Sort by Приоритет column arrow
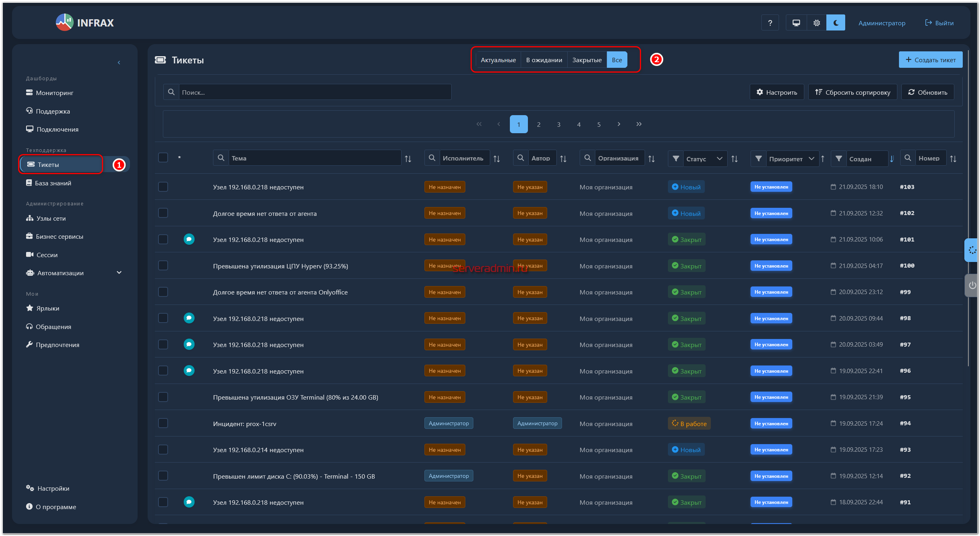The width and height of the screenshot is (980, 536). coord(823,159)
